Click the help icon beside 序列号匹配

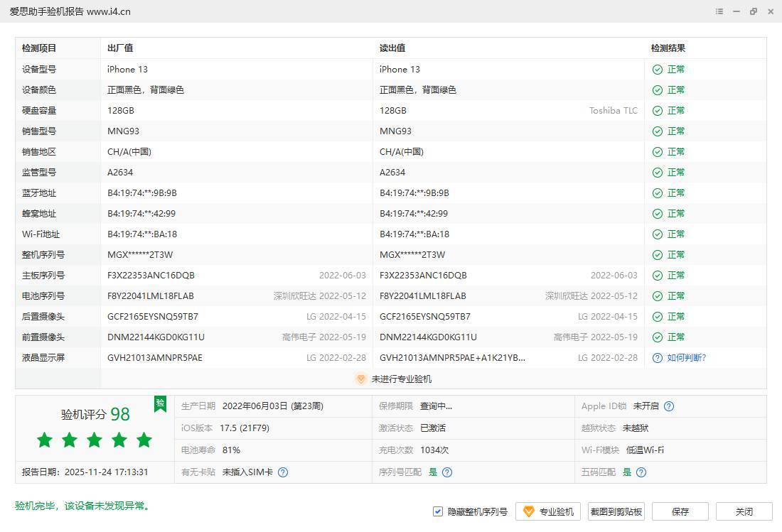(447, 472)
